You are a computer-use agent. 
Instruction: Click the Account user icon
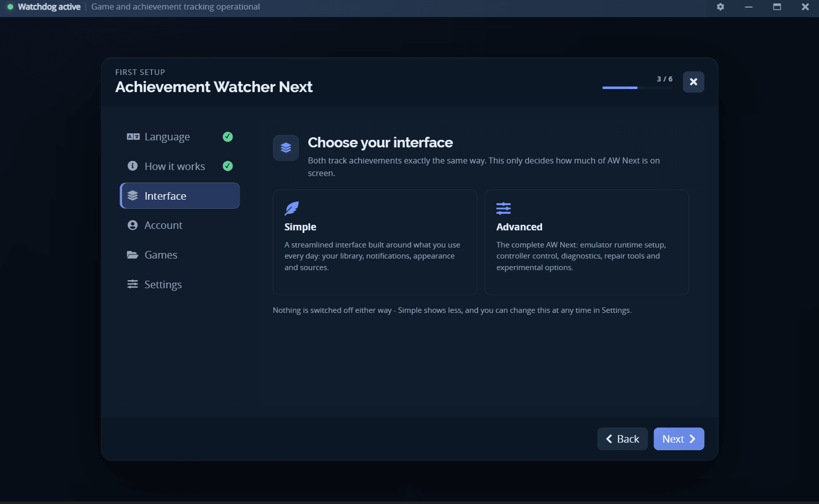(x=133, y=225)
